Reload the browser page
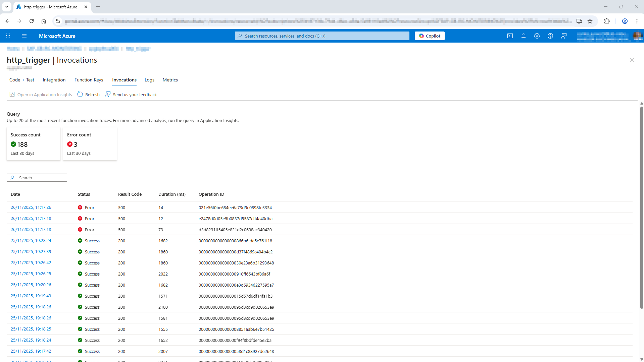The height and width of the screenshot is (362, 644). (x=32, y=21)
